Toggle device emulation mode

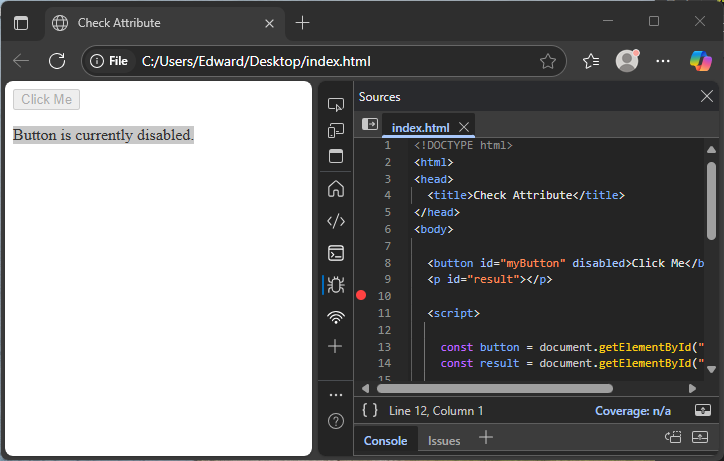pos(336,130)
